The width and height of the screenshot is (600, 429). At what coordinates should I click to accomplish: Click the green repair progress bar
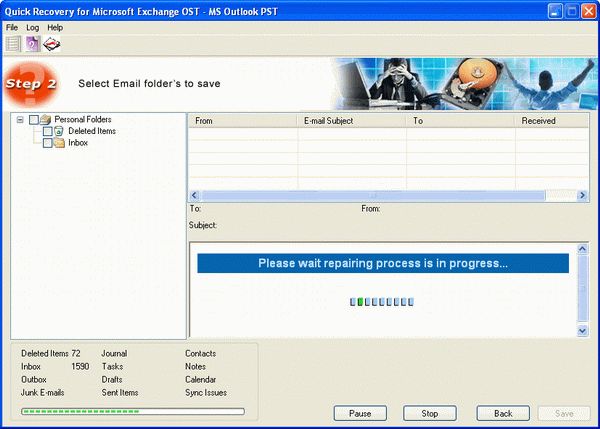pos(133,411)
